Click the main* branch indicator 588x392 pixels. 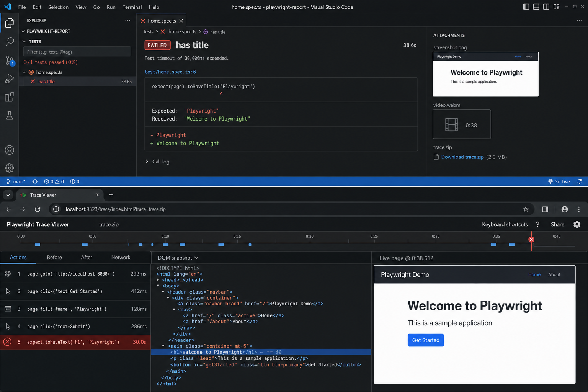[16, 181]
